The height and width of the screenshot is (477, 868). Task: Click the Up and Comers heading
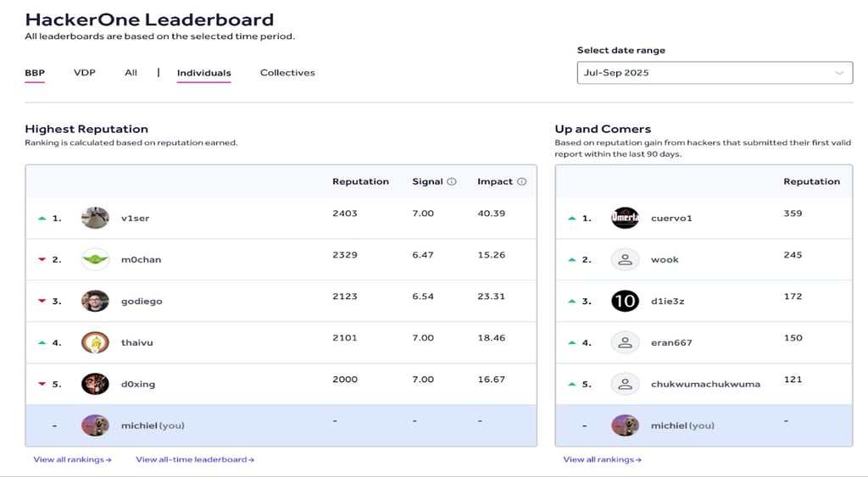tap(603, 129)
